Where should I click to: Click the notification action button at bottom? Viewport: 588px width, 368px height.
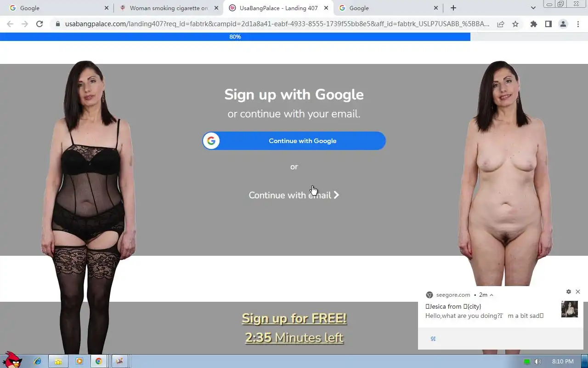433,339
